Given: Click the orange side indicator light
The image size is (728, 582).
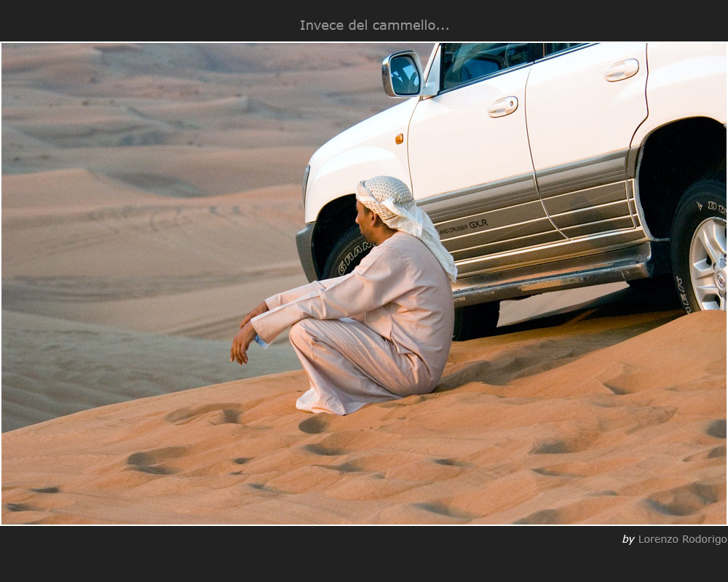Looking at the screenshot, I should pos(399,138).
